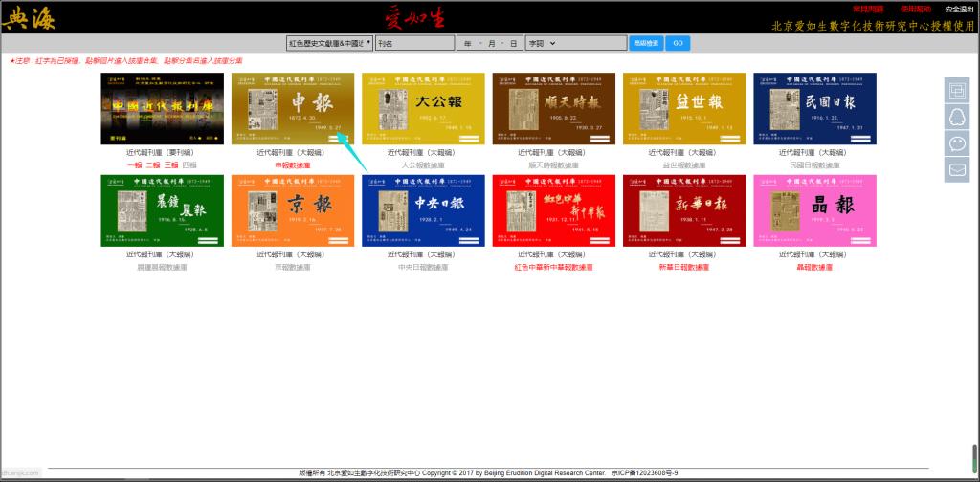Open the 大公報 yellow cover thumbnail
Viewport: 980px width, 482px height.
[423, 109]
